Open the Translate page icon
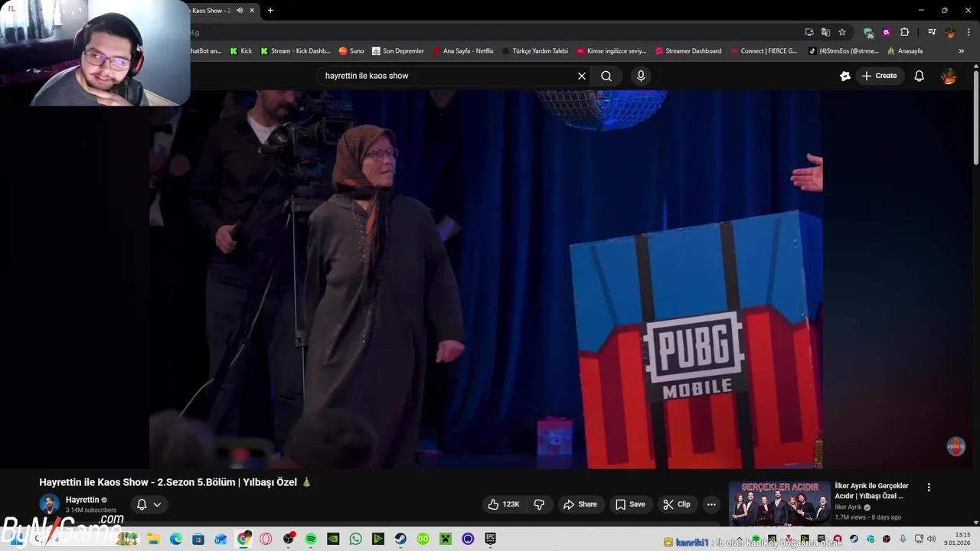 point(825,32)
